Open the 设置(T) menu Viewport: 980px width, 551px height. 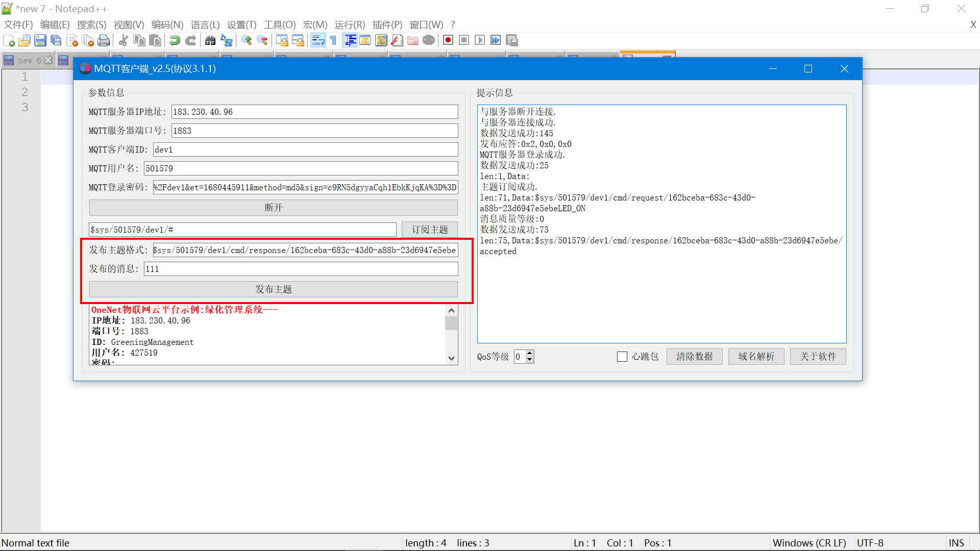pos(242,24)
